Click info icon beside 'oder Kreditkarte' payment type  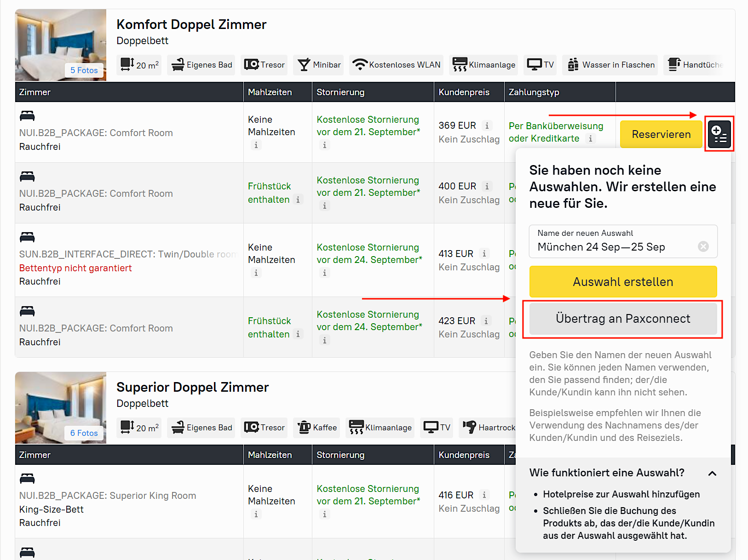point(590,138)
